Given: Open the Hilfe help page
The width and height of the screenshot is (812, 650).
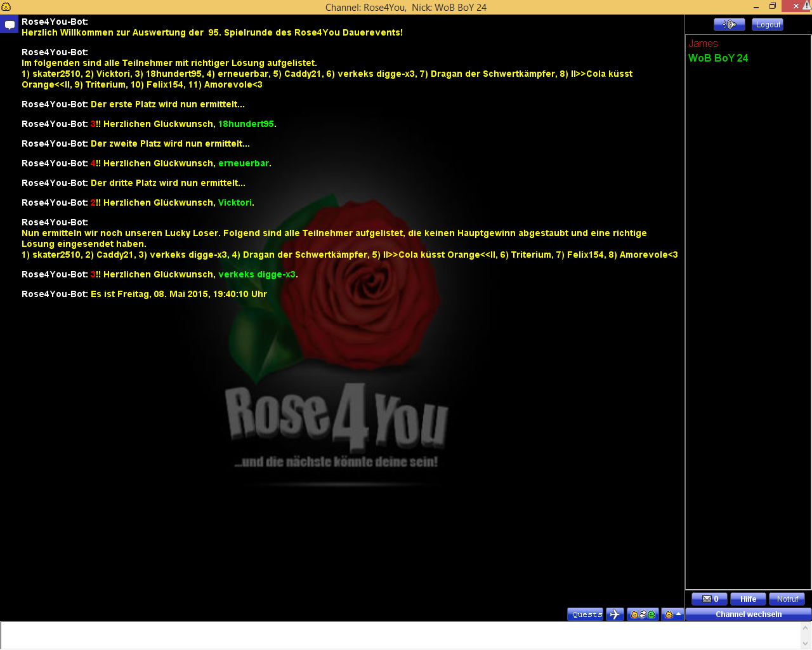Looking at the screenshot, I should click(748, 599).
